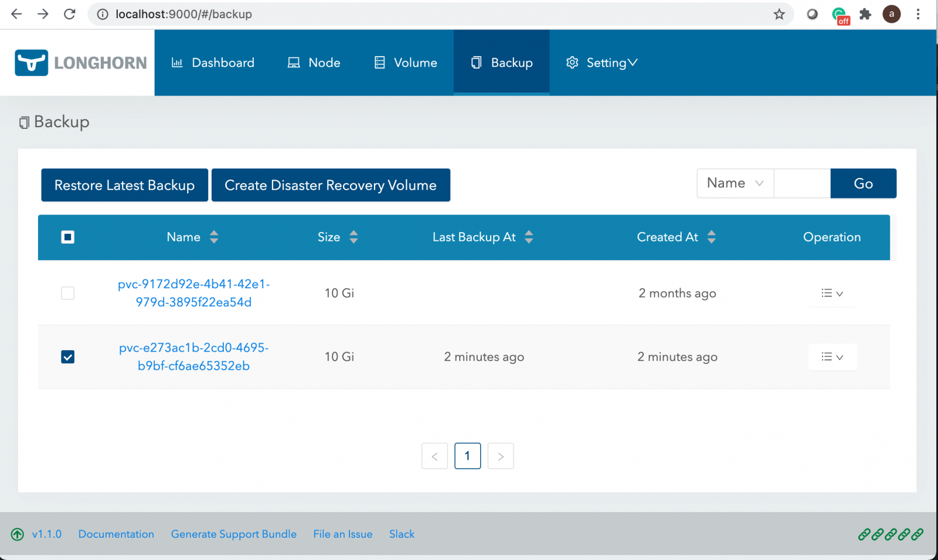938x560 pixels.
Task: Sort by Created At arrows
Action: tap(711, 237)
